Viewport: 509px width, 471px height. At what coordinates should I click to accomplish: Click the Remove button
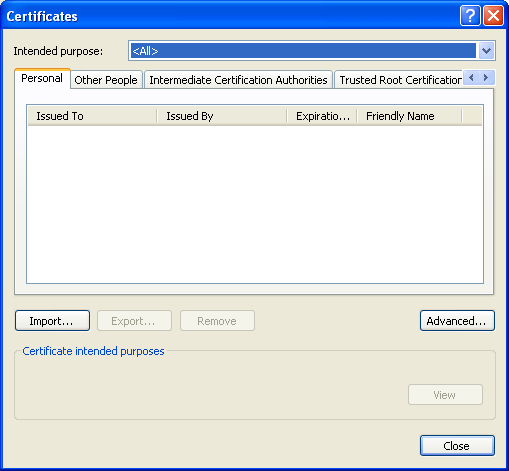(x=217, y=321)
